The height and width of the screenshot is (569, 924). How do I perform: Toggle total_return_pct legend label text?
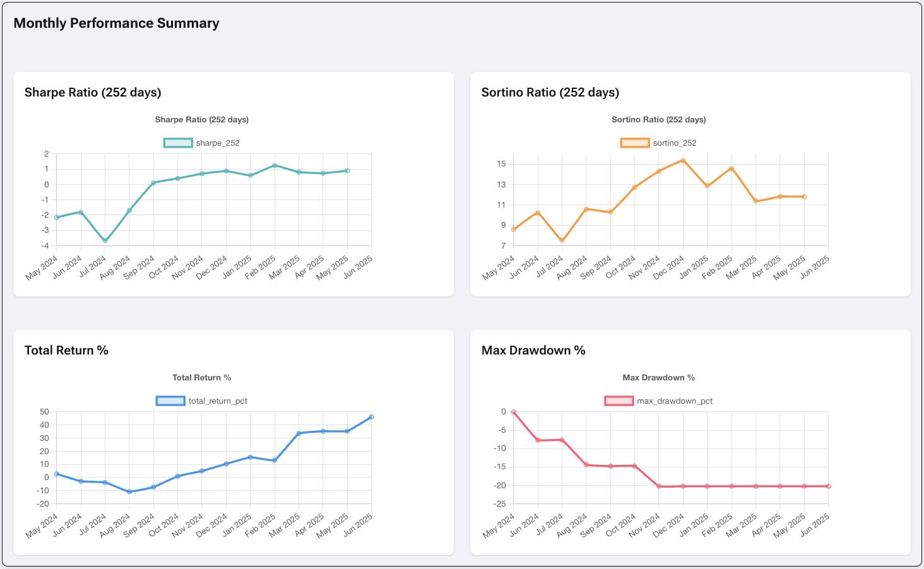coord(218,401)
